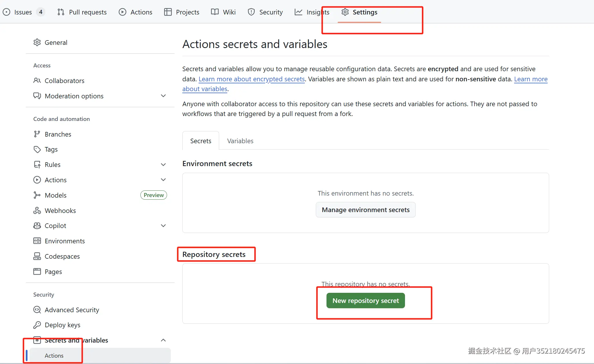
Task: Open Learn more about encrypted secrets link
Action: click(252, 79)
